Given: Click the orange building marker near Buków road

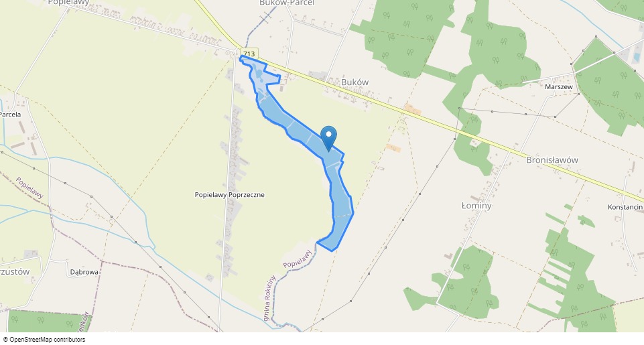Looking at the screenshot, I should (413, 110).
